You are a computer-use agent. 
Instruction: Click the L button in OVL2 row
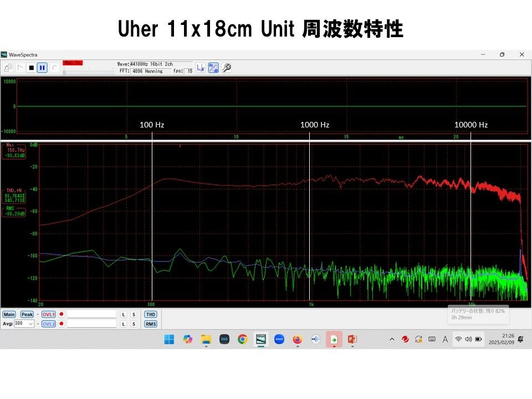pyautogui.click(x=124, y=324)
